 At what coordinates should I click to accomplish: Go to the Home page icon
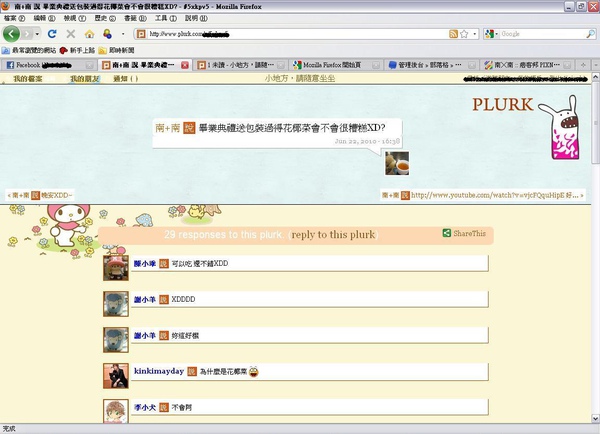pos(90,34)
